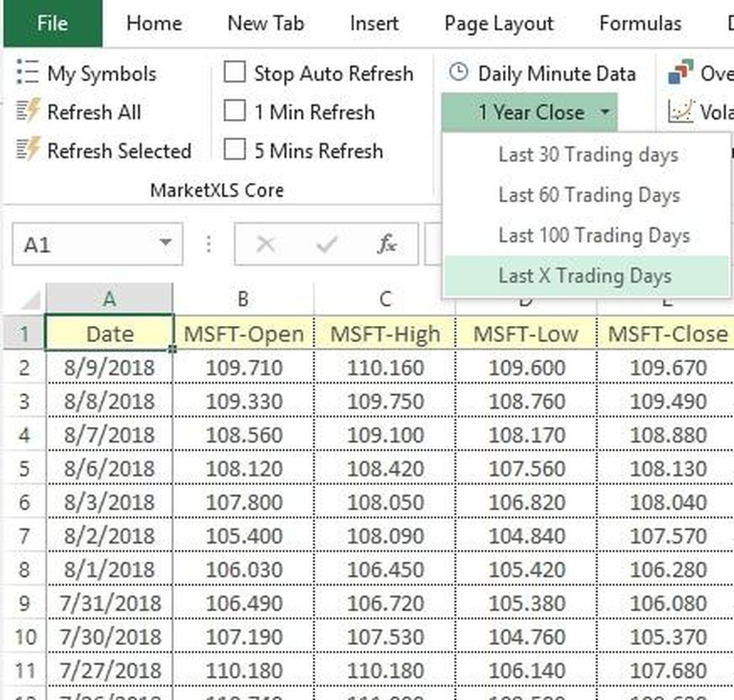Image resolution: width=734 pixels, height=700 pixels.
Task: Tick the 1 Min Refresh checkbox
Action: 235,112
